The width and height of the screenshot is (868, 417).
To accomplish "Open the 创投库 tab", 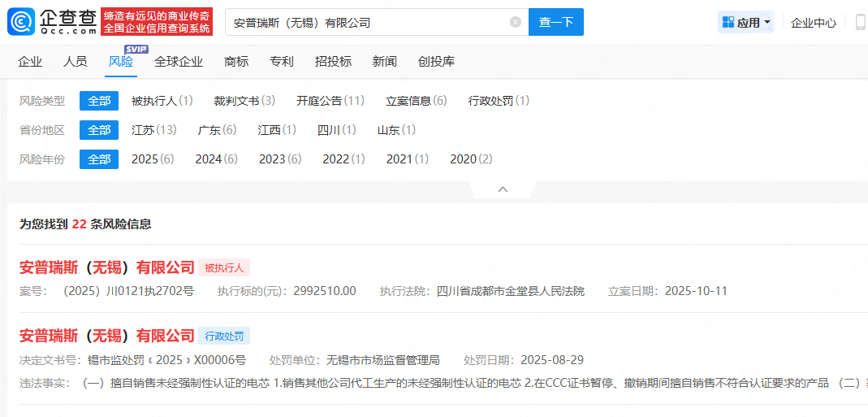I will coord(436,62).
